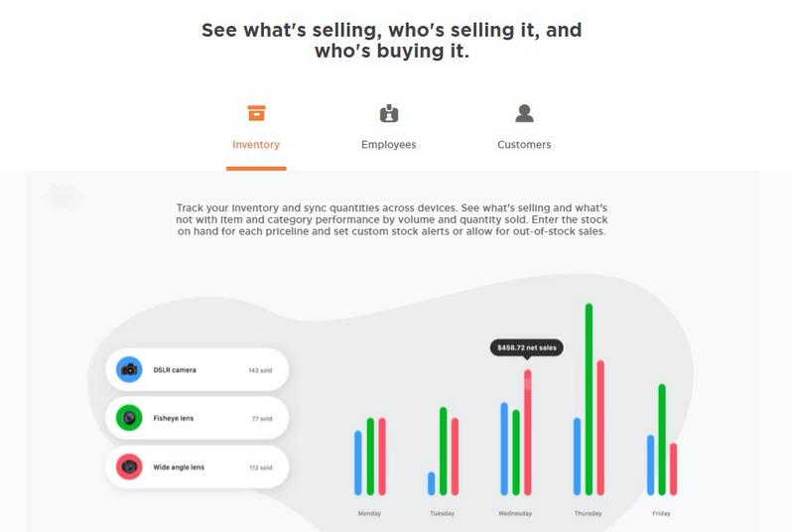Image resolution: width=792 pixels, height=532 pixels.
Task: Click Tuesday's short blue bar
Action: pyautogui.click(x=432, y=483)
